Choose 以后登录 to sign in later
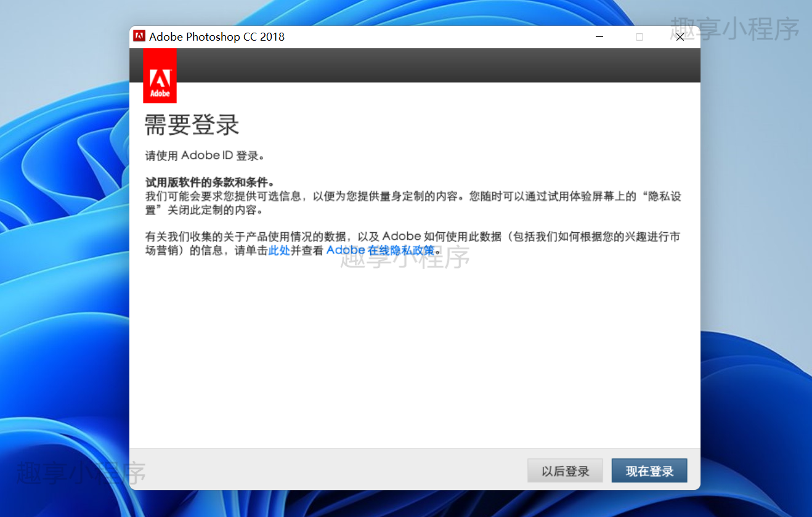Image resolution: width=812 pixels, height=517 pixels. tap(565, 471)
